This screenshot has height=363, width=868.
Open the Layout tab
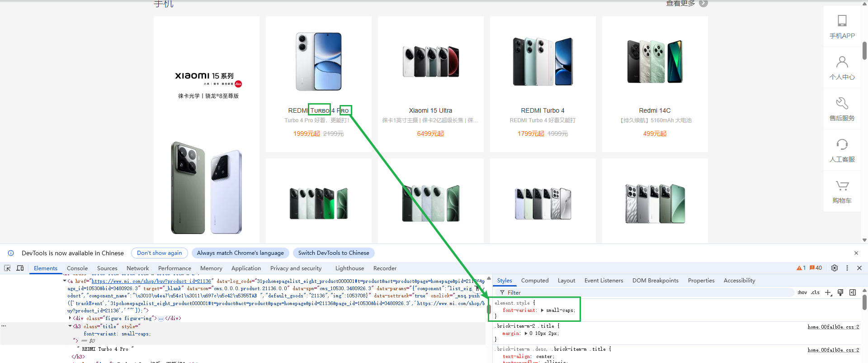pyautogui.click(x=566, y=281)
